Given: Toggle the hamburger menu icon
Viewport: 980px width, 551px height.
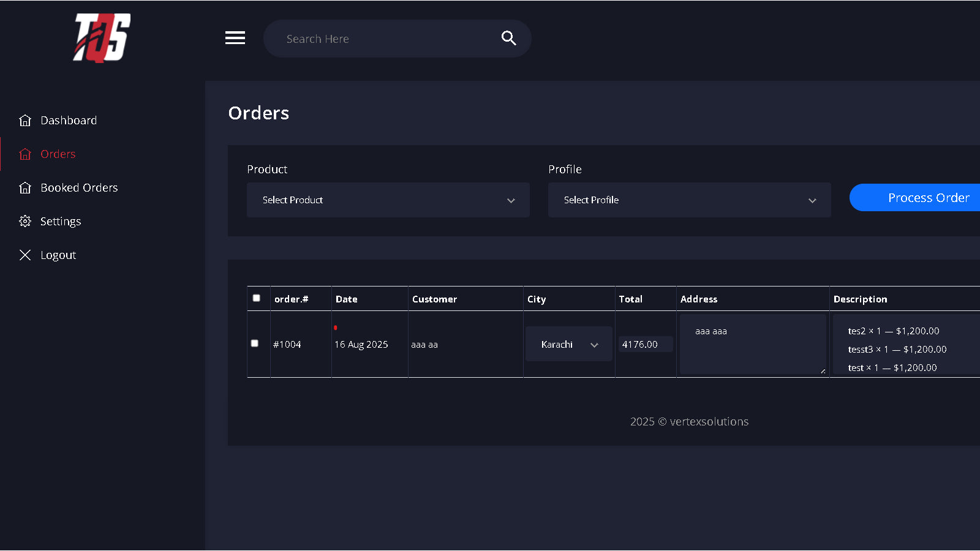Looking at the screenshot, I should coord(235,38).
